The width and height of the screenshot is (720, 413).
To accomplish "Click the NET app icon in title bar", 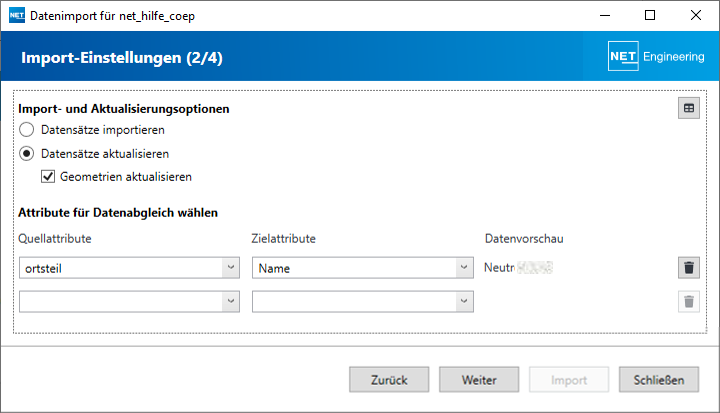I will coord(17,16).
